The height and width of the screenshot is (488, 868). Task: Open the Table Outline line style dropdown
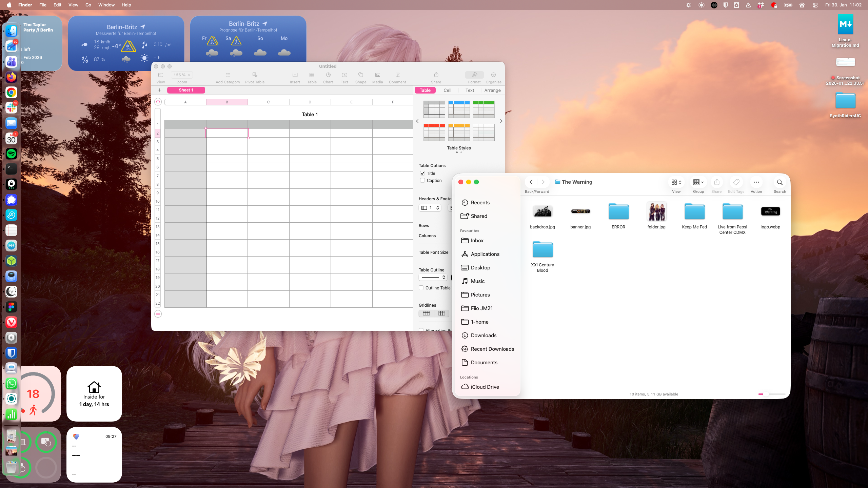pyautogui.click(x=432, y=277)
